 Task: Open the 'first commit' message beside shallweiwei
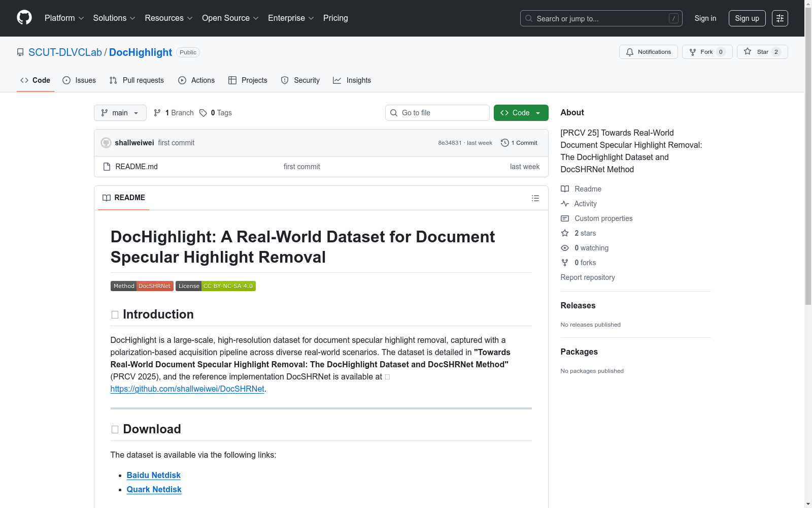pos(176,143)
